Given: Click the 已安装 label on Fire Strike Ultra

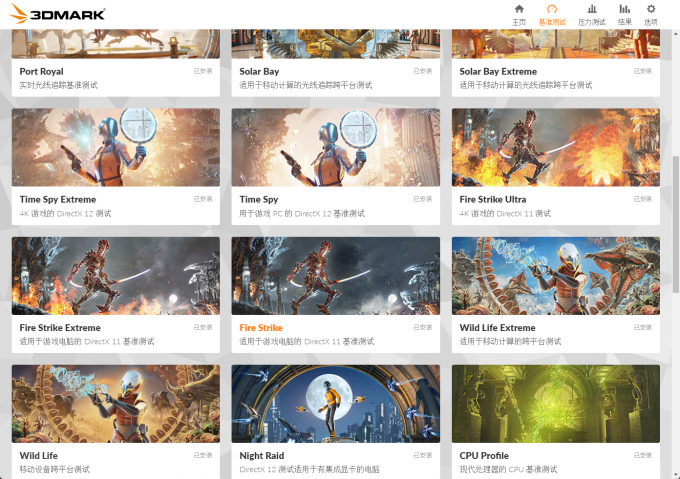Looking at the screenshot, I should tap(642, 199).
